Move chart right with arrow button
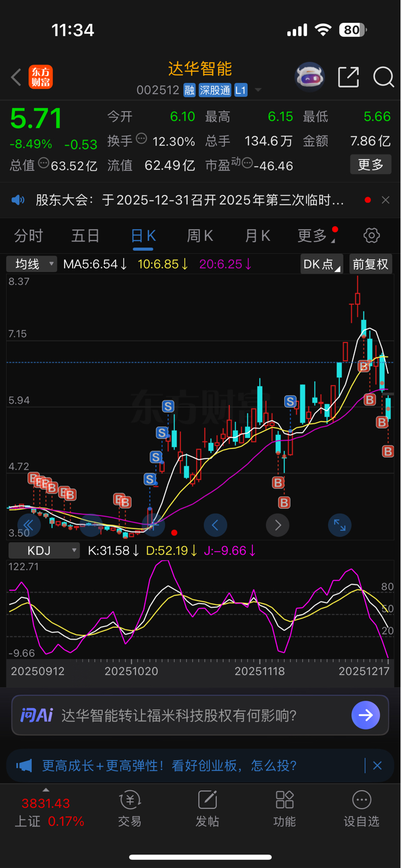Viewport: 401px width, 868px height. [277, 525]
